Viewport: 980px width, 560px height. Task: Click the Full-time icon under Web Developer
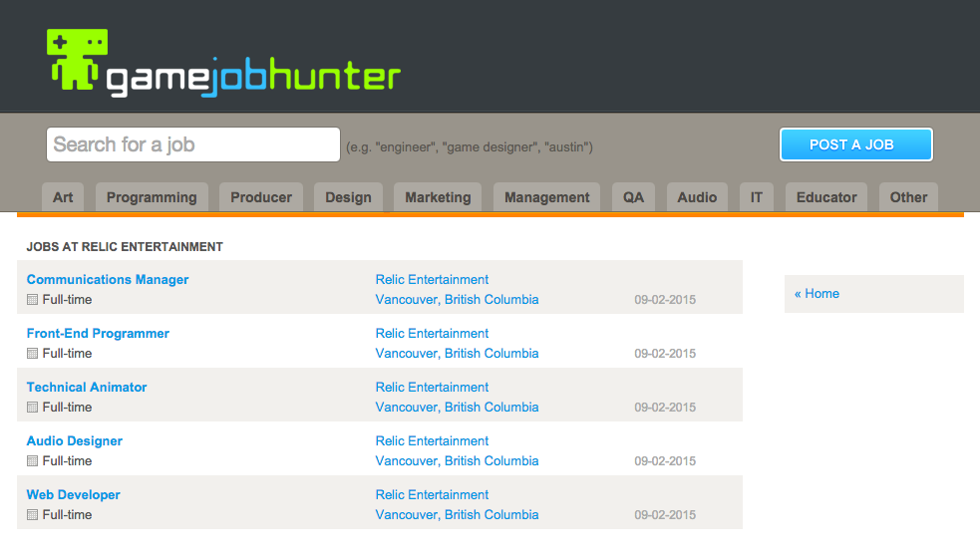point(32,515)
